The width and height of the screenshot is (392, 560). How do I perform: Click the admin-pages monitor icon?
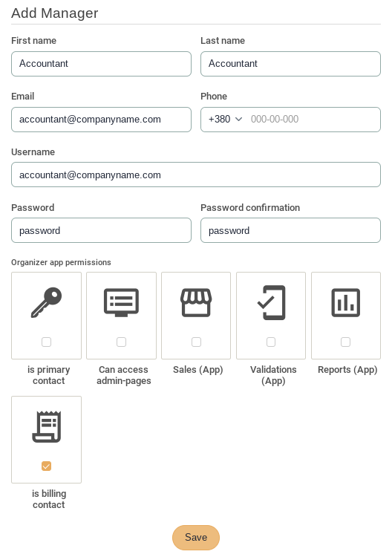[121, 302]
